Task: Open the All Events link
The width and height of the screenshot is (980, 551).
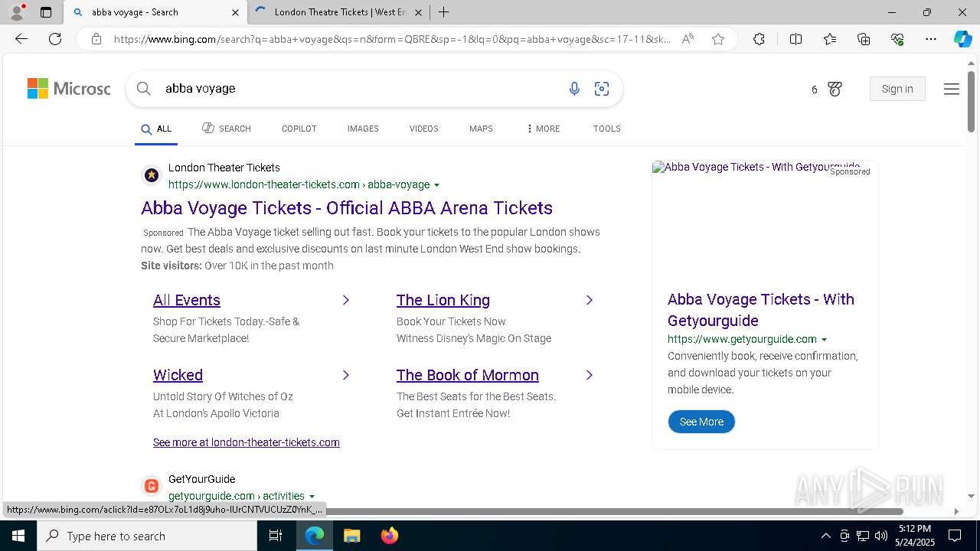Action: coord(187,300)
